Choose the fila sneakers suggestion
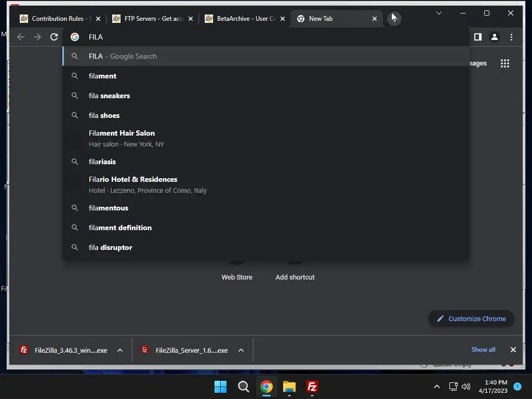 click(266, 96)
